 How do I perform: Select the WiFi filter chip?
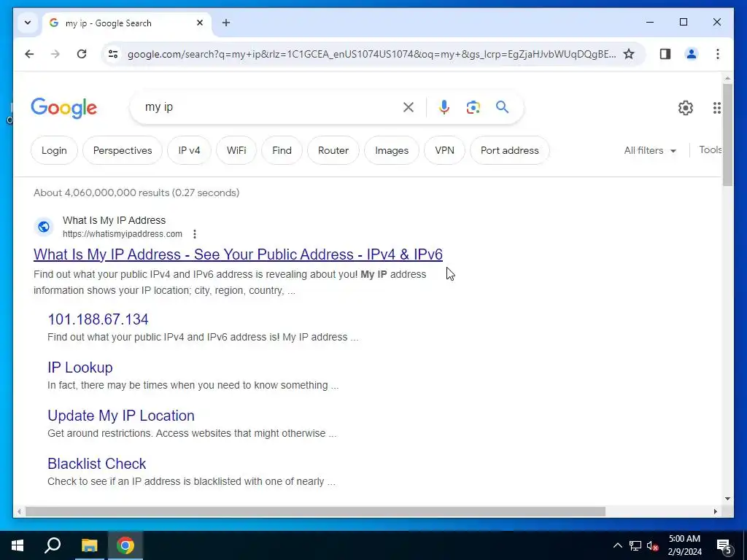(x=236, y=150)
